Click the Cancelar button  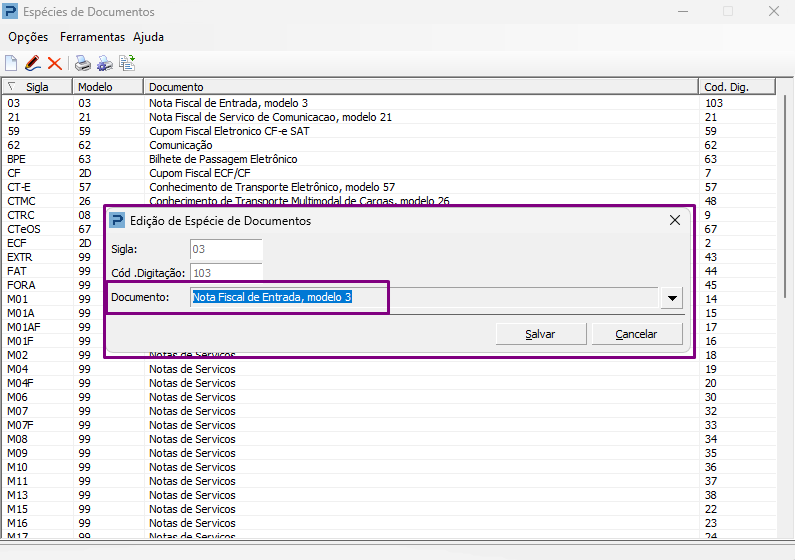pos(636,334)
